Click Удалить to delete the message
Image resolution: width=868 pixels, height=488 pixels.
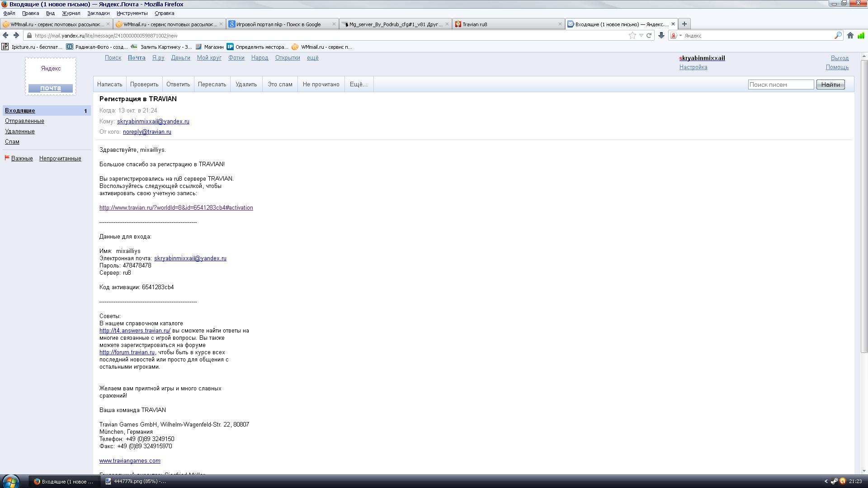coord(246,84)
